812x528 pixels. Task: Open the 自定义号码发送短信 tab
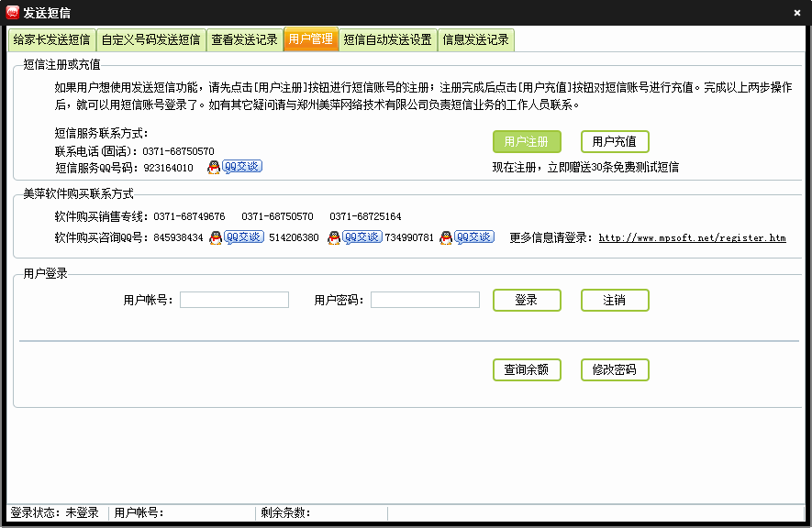(x=150, y=40)
